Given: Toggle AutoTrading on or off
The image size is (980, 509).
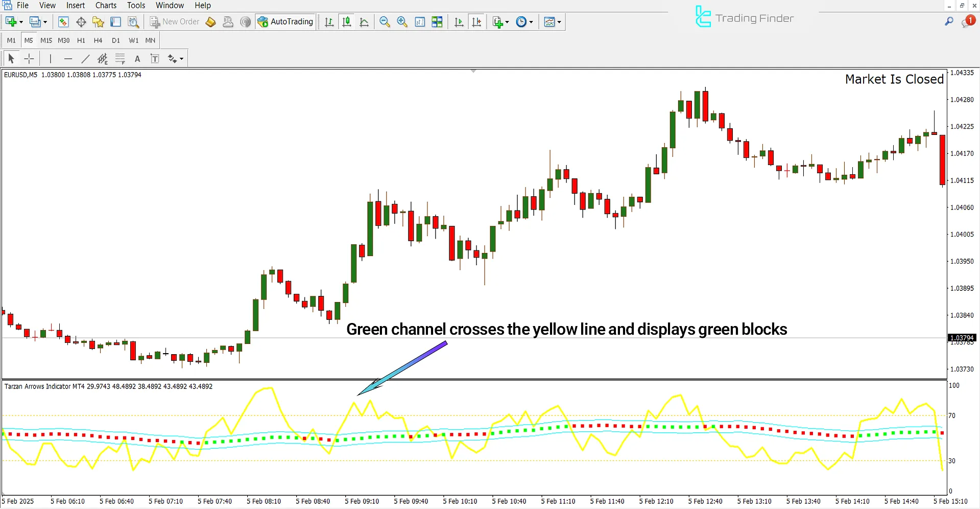Looking at the screenshot, I should click(x=285, y=22).
